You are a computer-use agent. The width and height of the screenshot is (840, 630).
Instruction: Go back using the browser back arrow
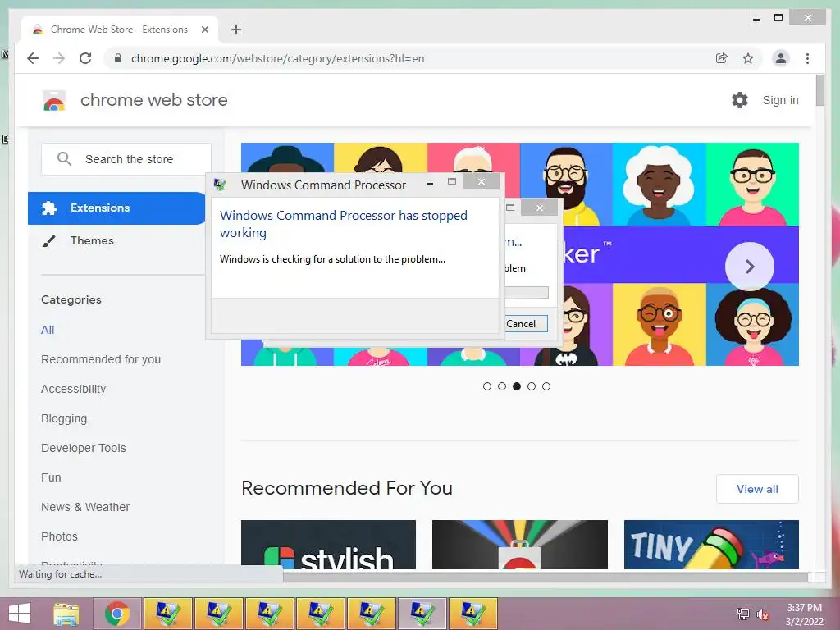[x=33, y=58]
